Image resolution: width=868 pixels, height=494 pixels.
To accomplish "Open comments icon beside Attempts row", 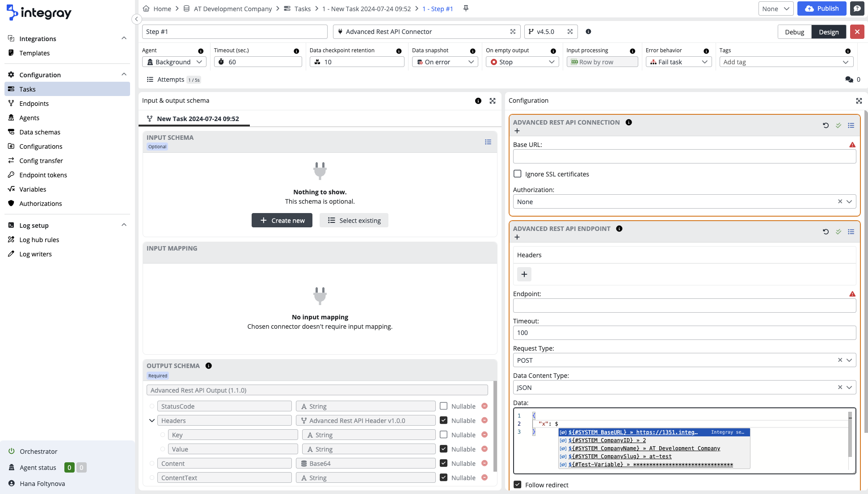I will [x=849, y=80].
